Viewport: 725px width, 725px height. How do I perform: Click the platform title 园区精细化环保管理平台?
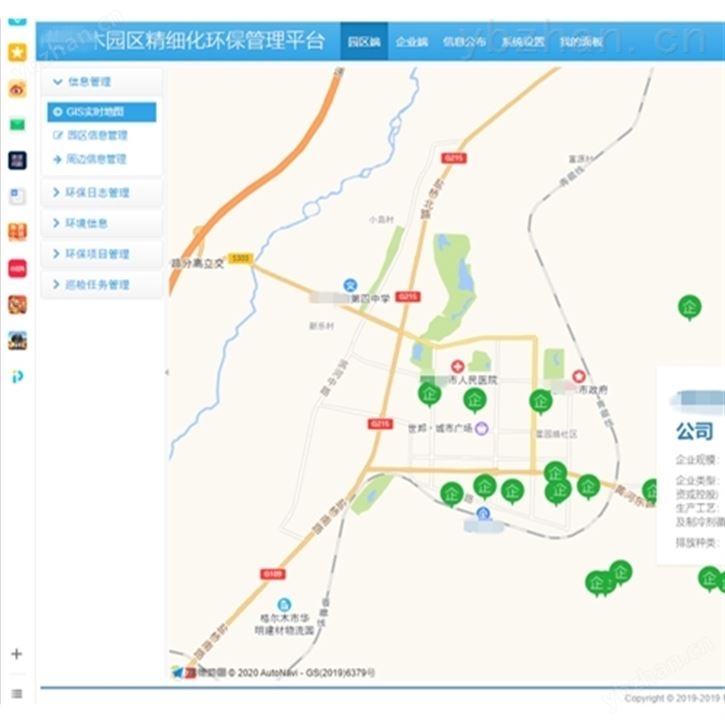pos(209,41)
